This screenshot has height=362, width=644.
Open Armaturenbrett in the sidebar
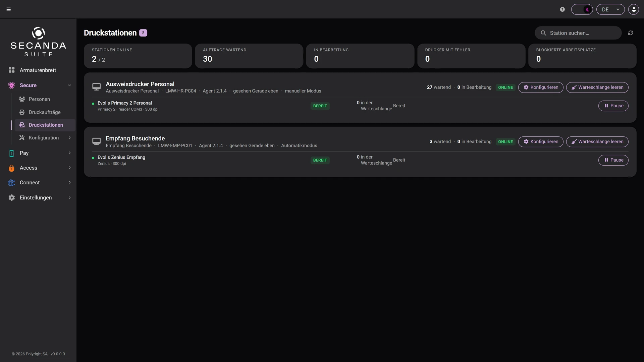pyautogui.click(x=38, y=70)
